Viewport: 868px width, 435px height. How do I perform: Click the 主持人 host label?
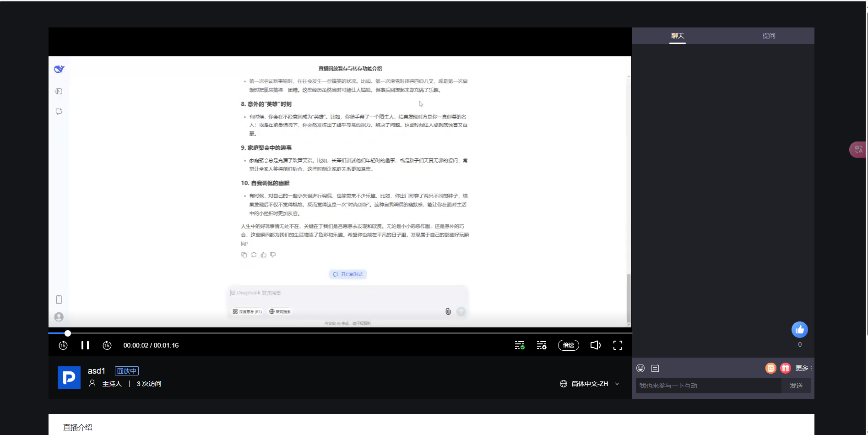(x=112, y=384)
